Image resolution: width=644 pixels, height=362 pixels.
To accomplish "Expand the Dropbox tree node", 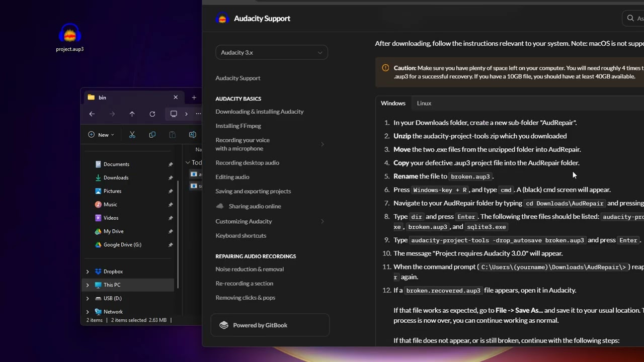I will pyautogui.click(x=88, y=271).
